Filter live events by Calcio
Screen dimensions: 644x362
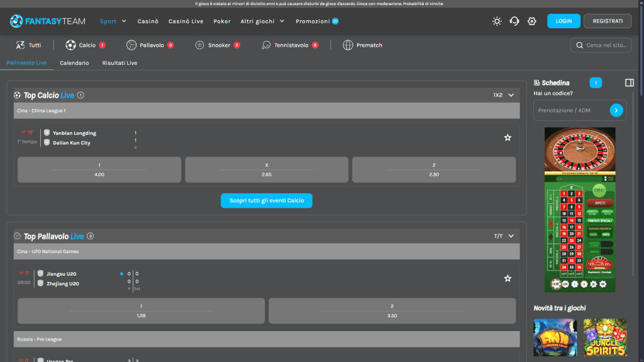pos(86,45)
